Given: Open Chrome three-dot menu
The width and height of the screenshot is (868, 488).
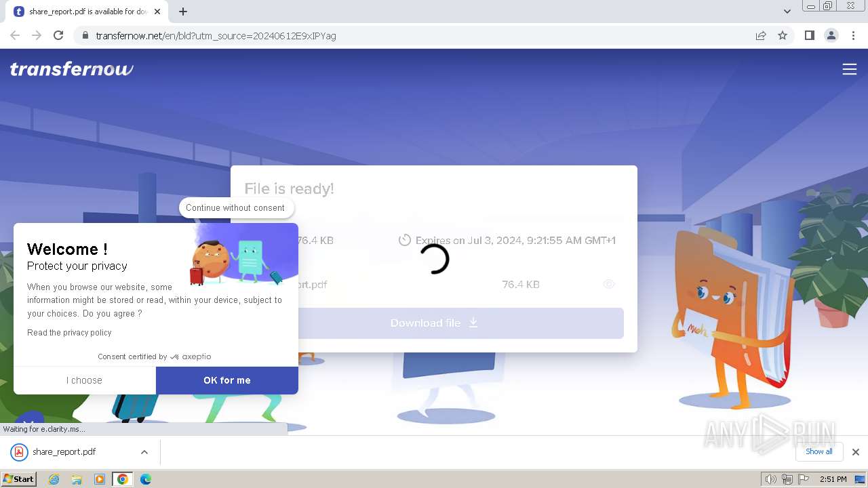Looking at the screenshot, I should [x=853, y=35].
